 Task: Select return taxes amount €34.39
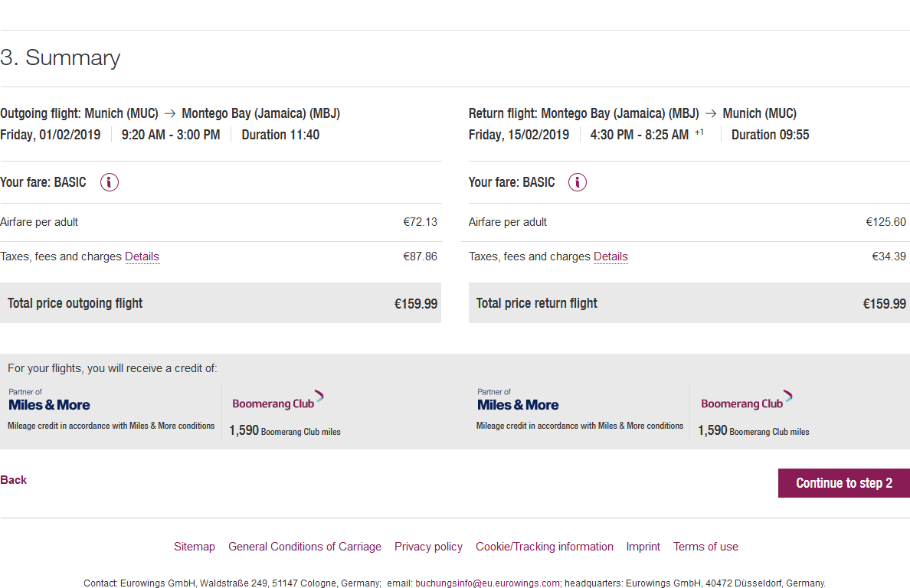tap(889, 256)
